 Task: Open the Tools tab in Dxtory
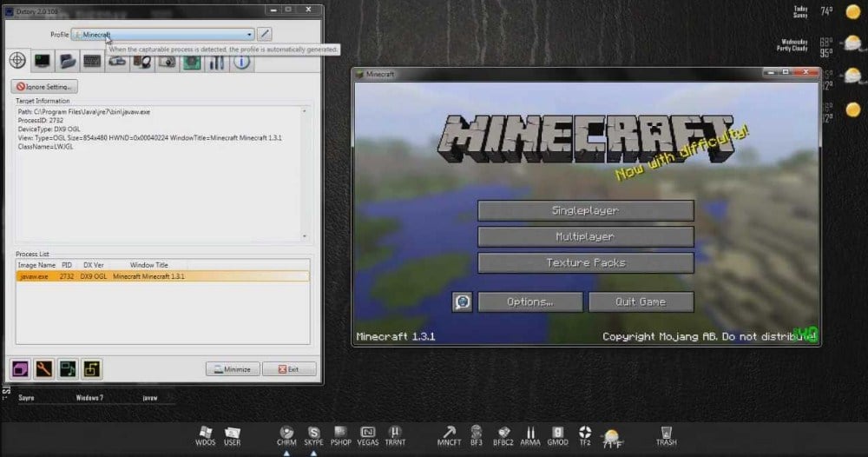click(x=216, y=61)
